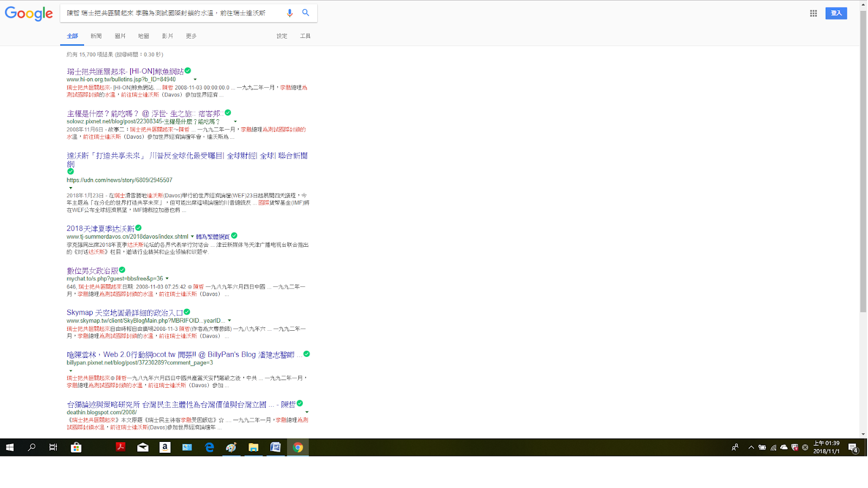Screen dimensions: 868x488
Task: Open OneDrive cloud tray icon
Action: click(x=784, y=447)
